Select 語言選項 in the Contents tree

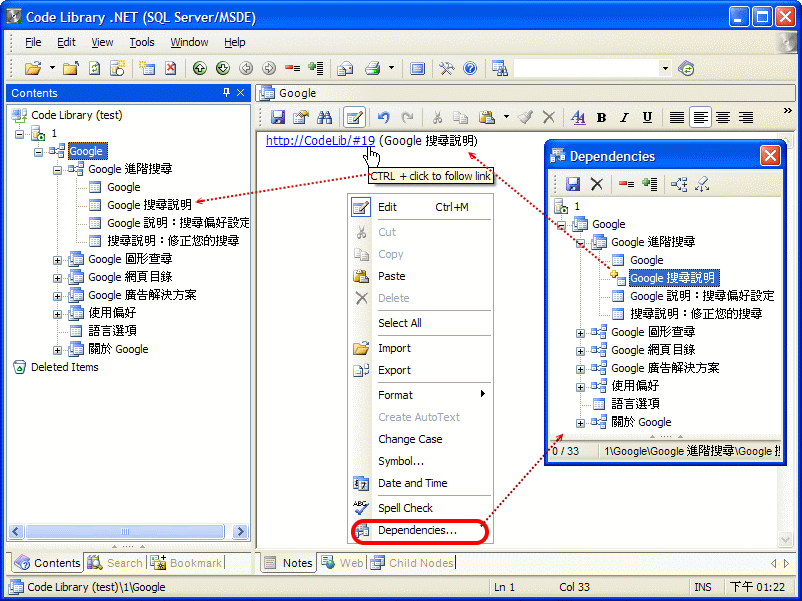click(x=113, y=331)
